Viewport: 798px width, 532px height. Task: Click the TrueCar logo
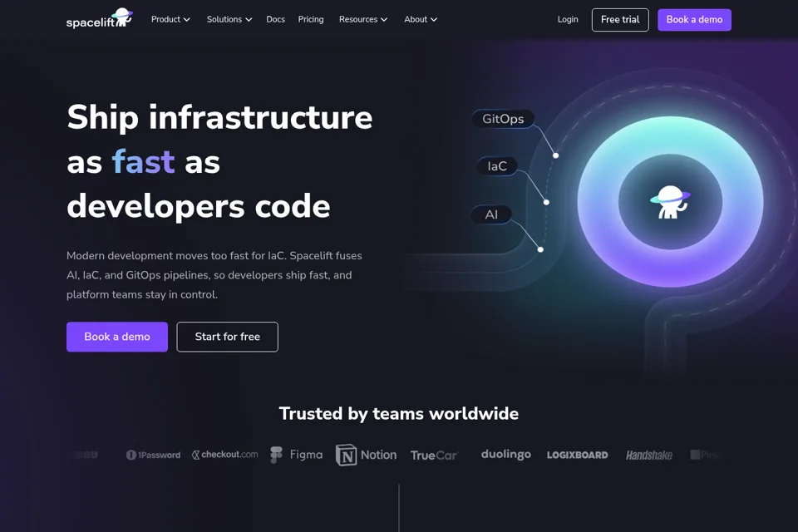pyautogui.click(x=434, y=456)
